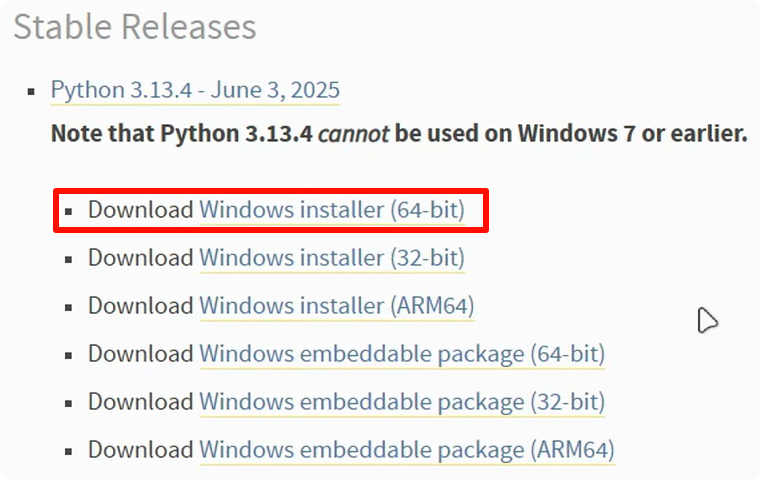
Task: Click the "Download" word before the 32-bit installer link
Action: coord(140,258)
